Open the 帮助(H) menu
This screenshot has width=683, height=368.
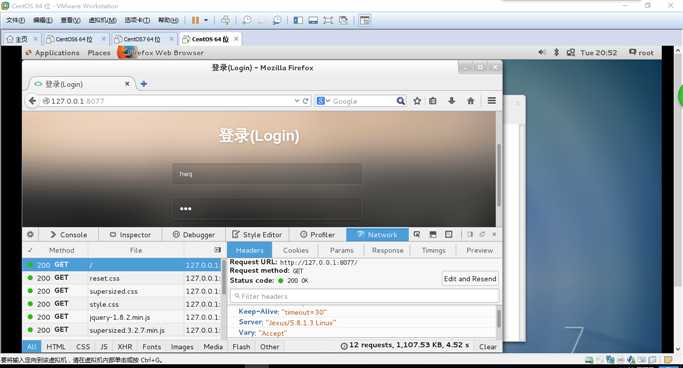(168, 20)
